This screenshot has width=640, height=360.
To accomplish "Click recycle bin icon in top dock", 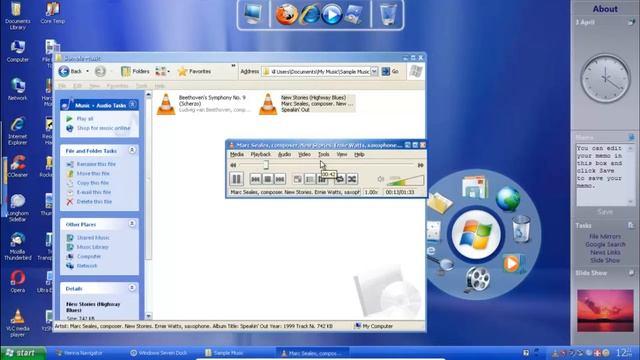I will pos(387,14).
